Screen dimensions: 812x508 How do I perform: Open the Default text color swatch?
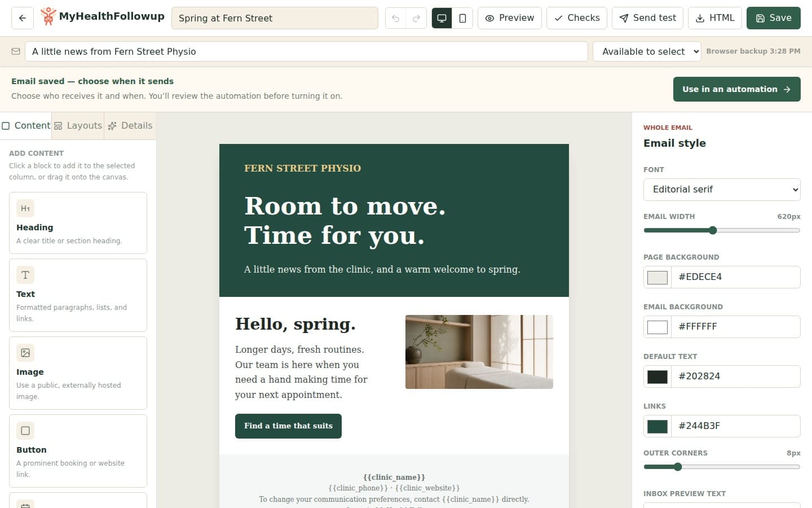pos(657,376)
